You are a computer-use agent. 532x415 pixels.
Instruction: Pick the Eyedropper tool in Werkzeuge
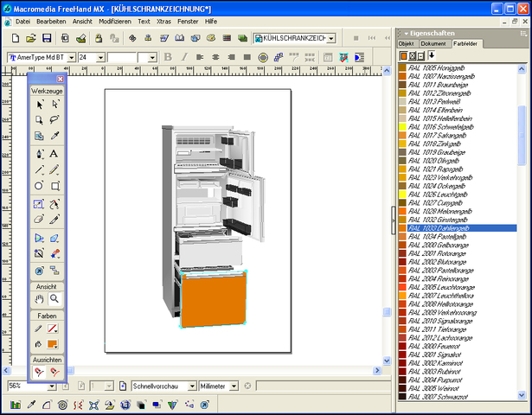coord(54,136)
